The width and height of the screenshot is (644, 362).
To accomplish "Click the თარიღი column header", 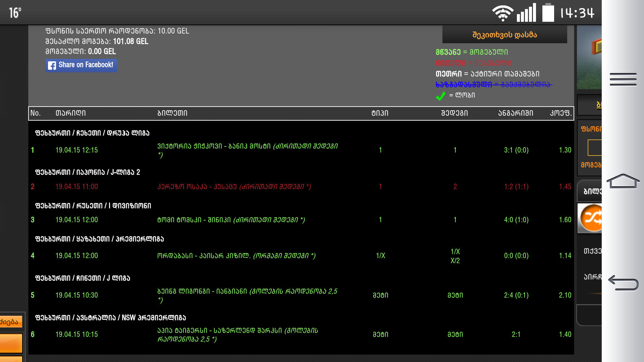I will coord(70,113).
